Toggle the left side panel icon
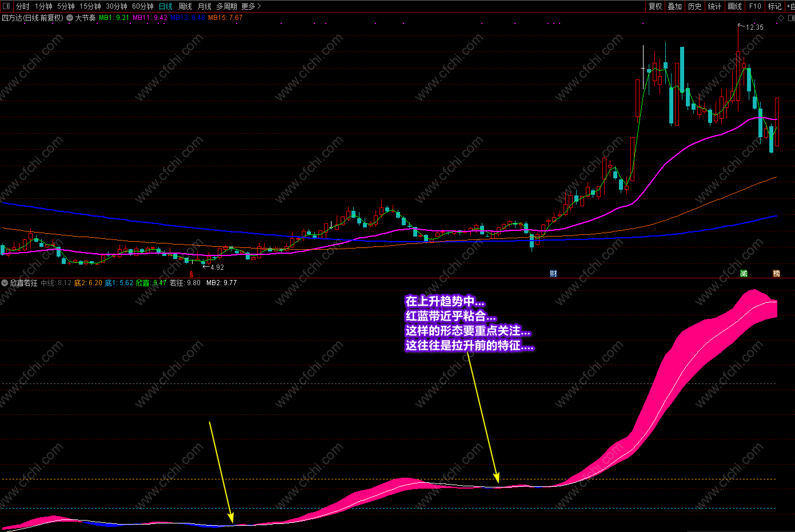This screenshot has height=532, width=795. (6, 6)
